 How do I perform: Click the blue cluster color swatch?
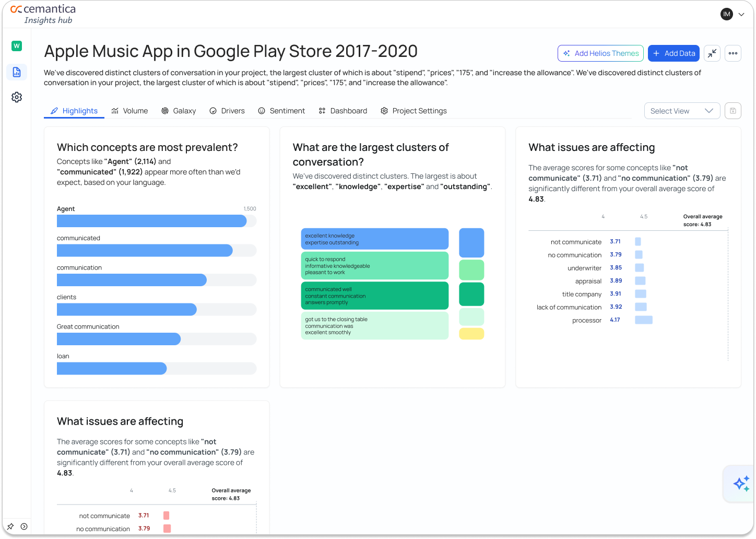471,243
